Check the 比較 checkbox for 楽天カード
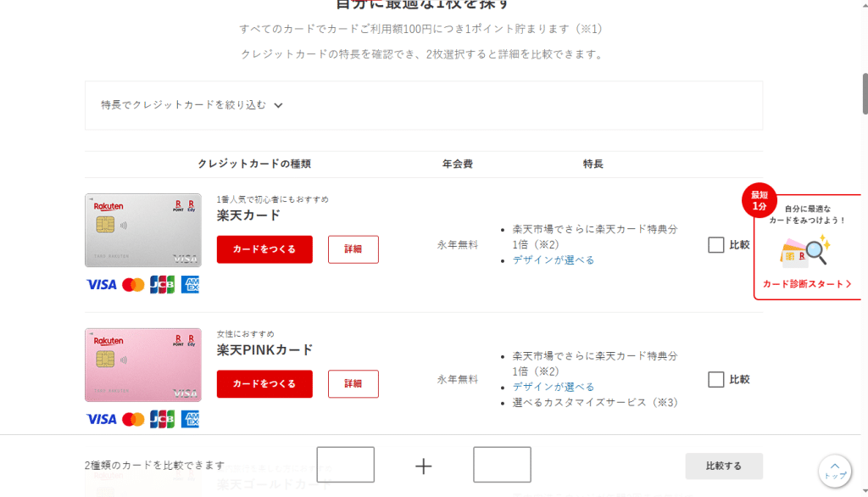 (x=716, y=245)
